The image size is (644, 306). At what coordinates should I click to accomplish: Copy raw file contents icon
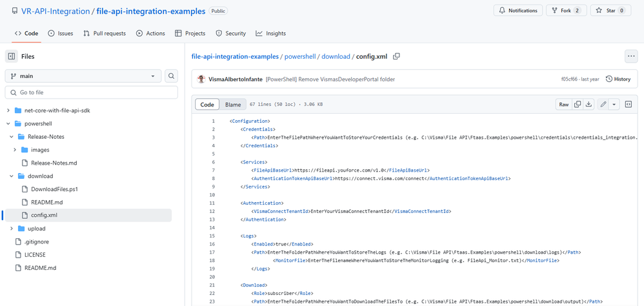point(578,105)
